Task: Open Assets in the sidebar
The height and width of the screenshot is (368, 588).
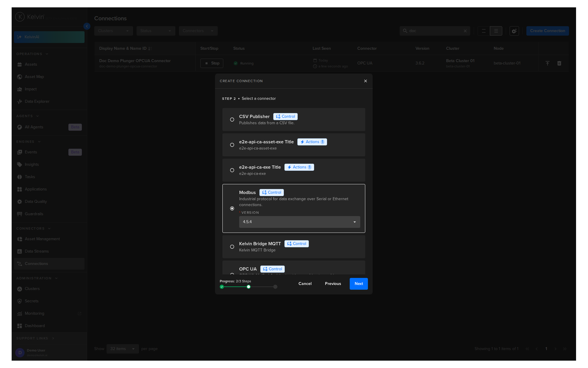Action: (49, 64)
